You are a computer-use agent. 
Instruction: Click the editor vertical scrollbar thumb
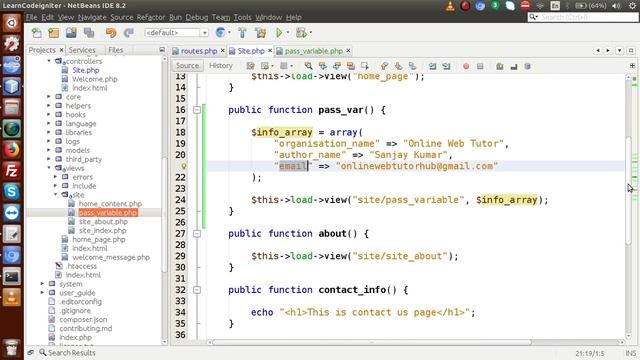629,192
